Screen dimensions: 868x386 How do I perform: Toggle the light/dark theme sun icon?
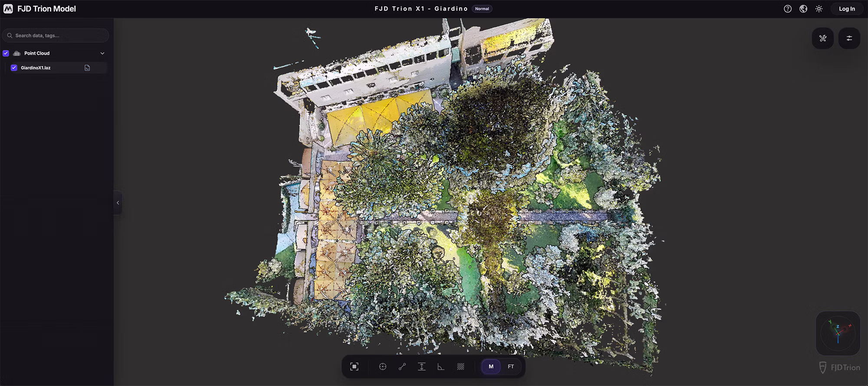pos(819,9)
